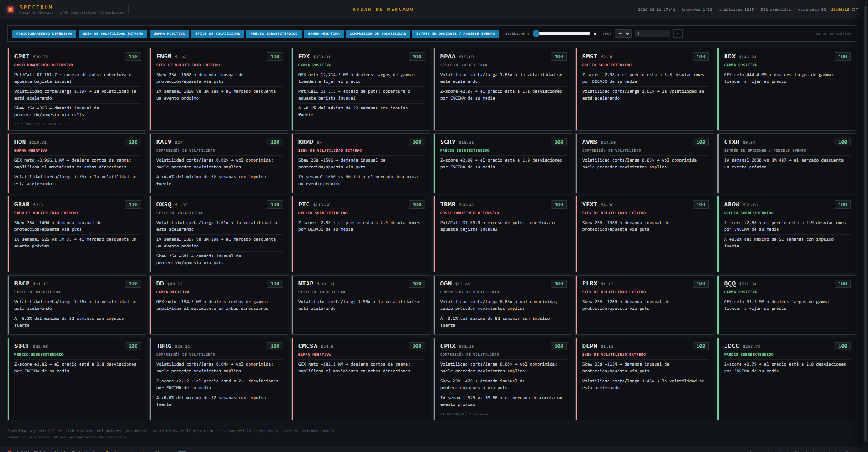Click the 'Severidad ≥' slider label

click(x=517, y=33)
